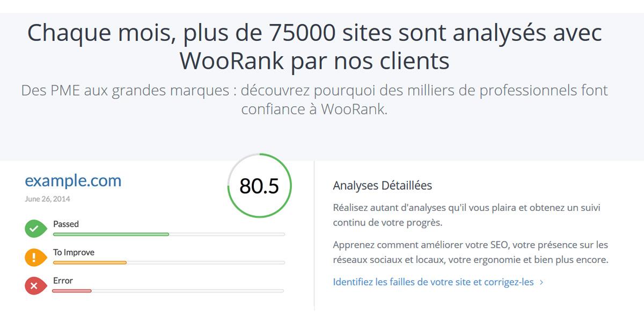Viewport: 644px width, 322px height.
Task: Open the example.com report title
Action: pyautogui.click(x=73, y=180)
